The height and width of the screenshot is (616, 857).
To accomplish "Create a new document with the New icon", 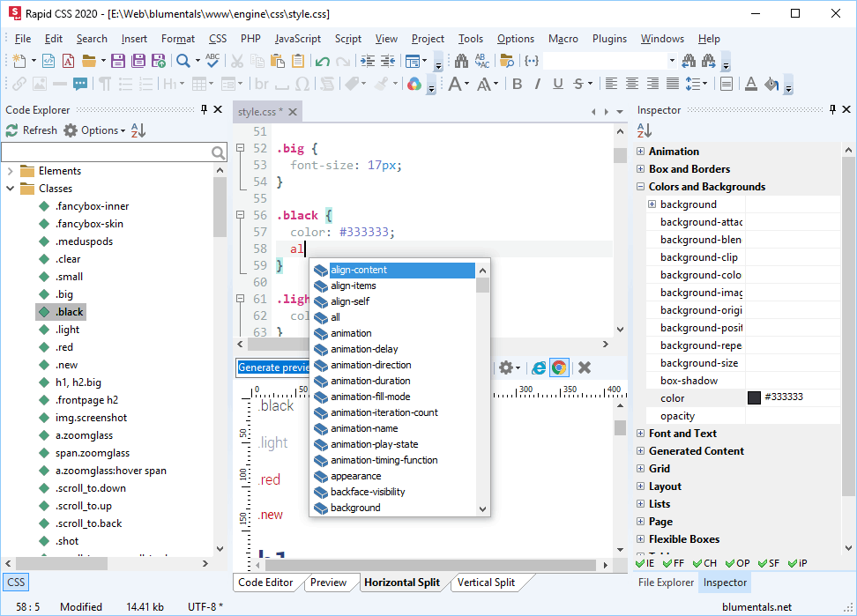I will [19, 61].
